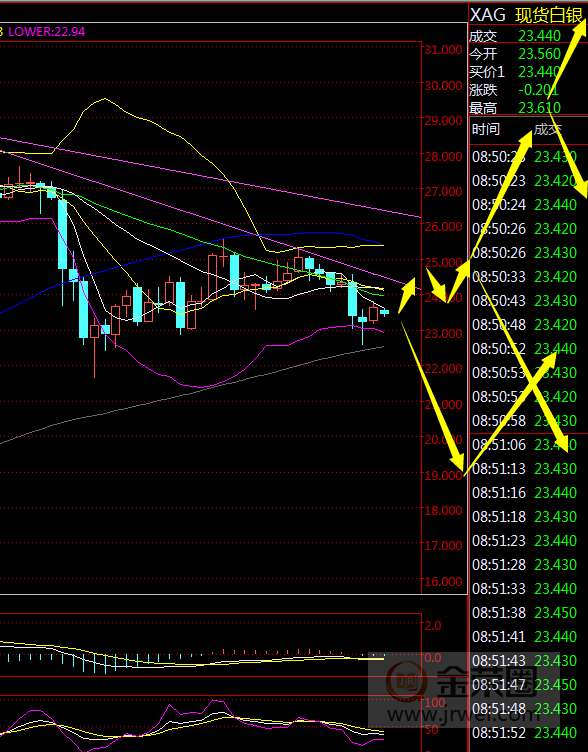Select the 08:51:16 tick row
This screenshot has height=752, width=588.
(528, 493)
